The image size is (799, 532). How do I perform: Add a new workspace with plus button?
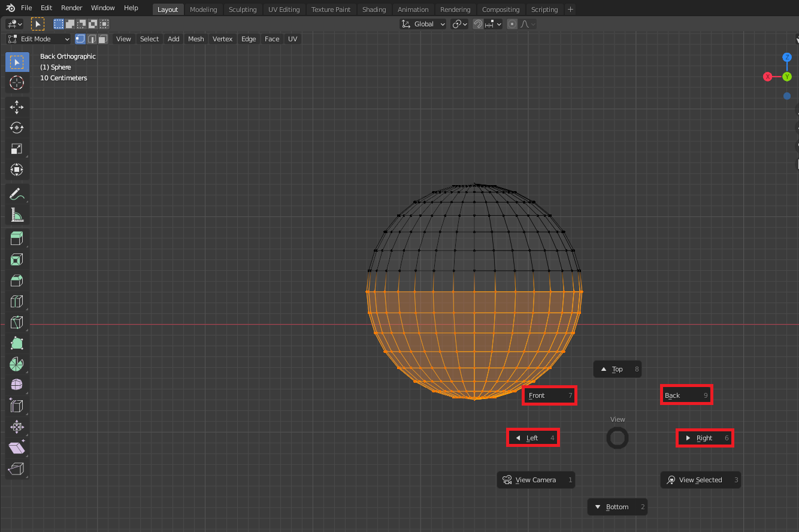tap(570, 10)
